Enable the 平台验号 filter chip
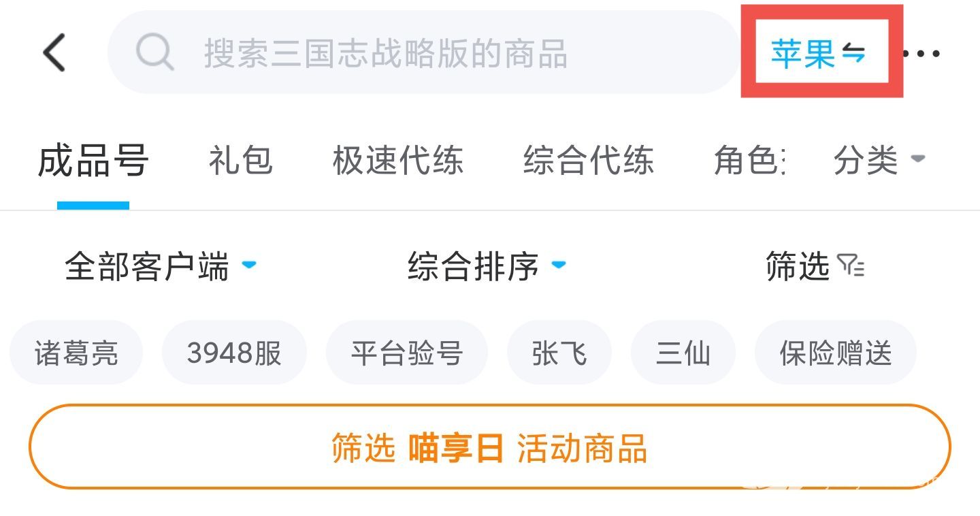 pos(407,353)
